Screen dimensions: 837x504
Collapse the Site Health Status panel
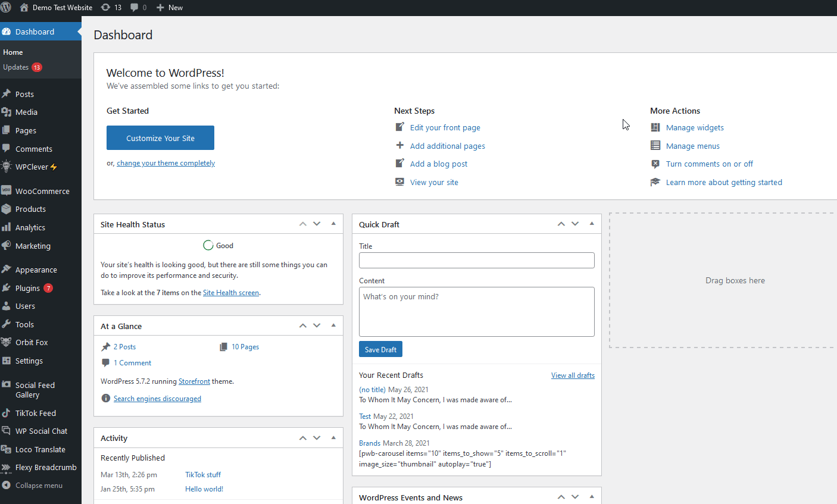pos(333,224)
